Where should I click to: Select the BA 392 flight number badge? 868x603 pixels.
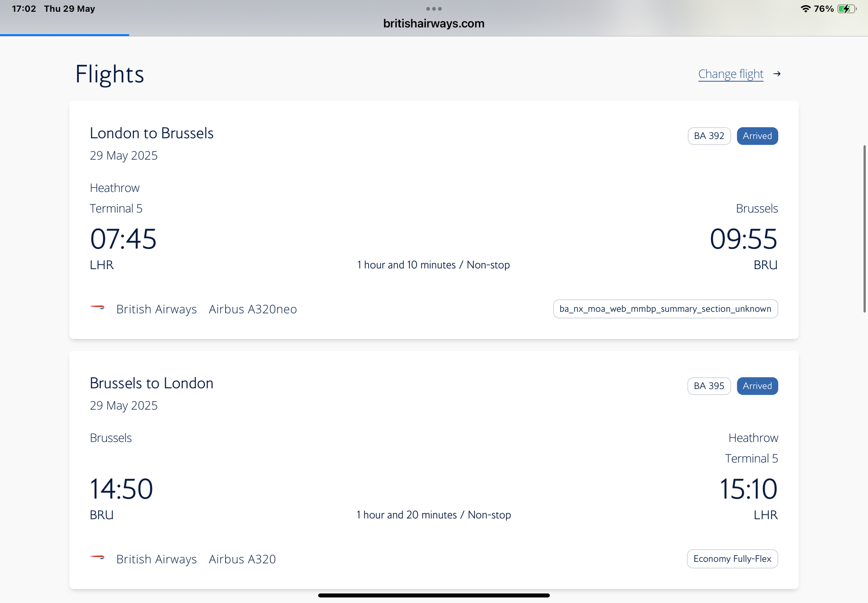tap(709, 136)
